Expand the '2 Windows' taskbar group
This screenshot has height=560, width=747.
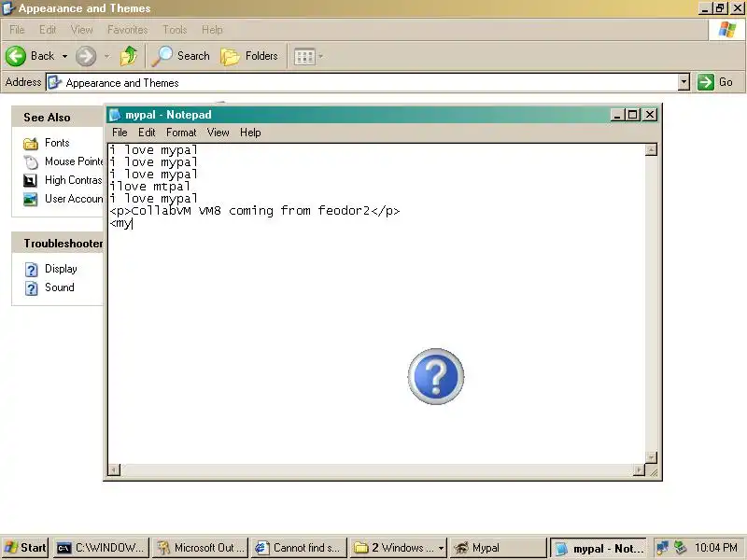(398, 548)
